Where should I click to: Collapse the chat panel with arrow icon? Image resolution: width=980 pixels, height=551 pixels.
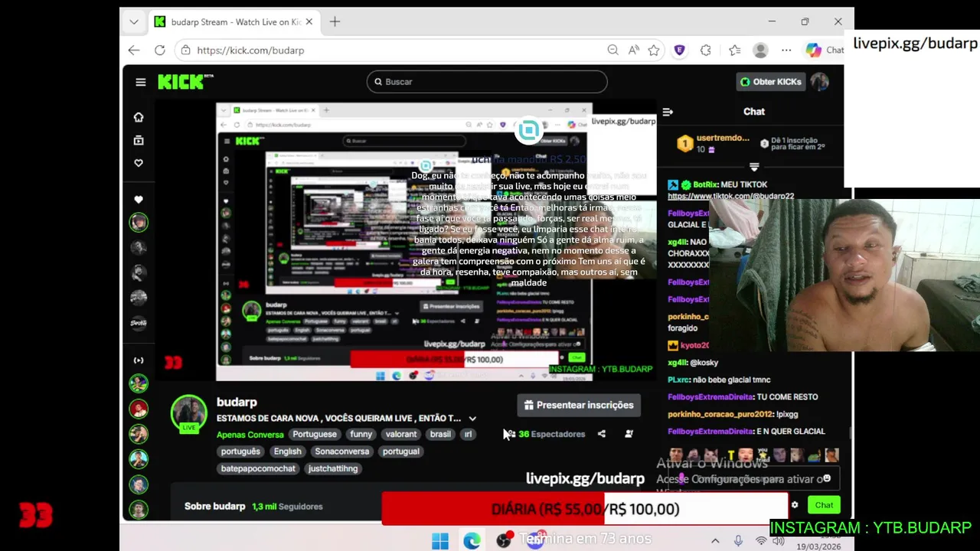pos(668,112)
